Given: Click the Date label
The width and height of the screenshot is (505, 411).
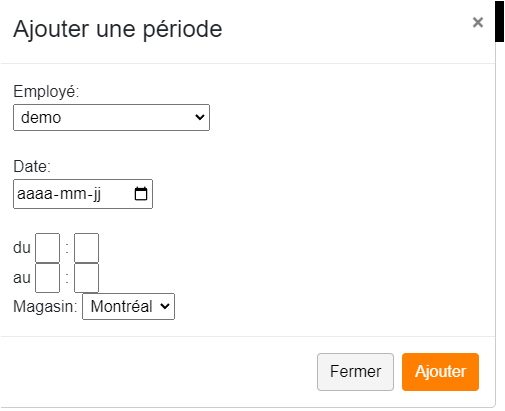Looking at the screenshot, I should 32,166.
